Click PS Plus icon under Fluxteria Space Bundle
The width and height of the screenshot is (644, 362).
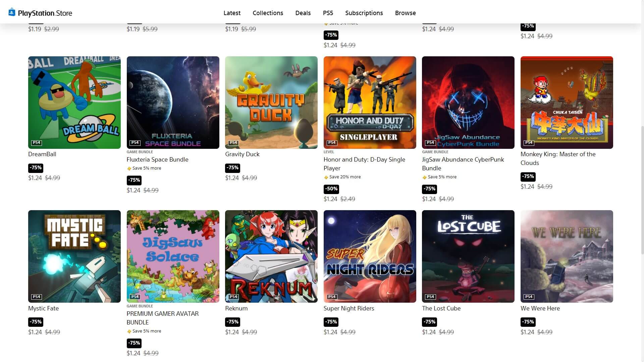(x=129, y=169)
